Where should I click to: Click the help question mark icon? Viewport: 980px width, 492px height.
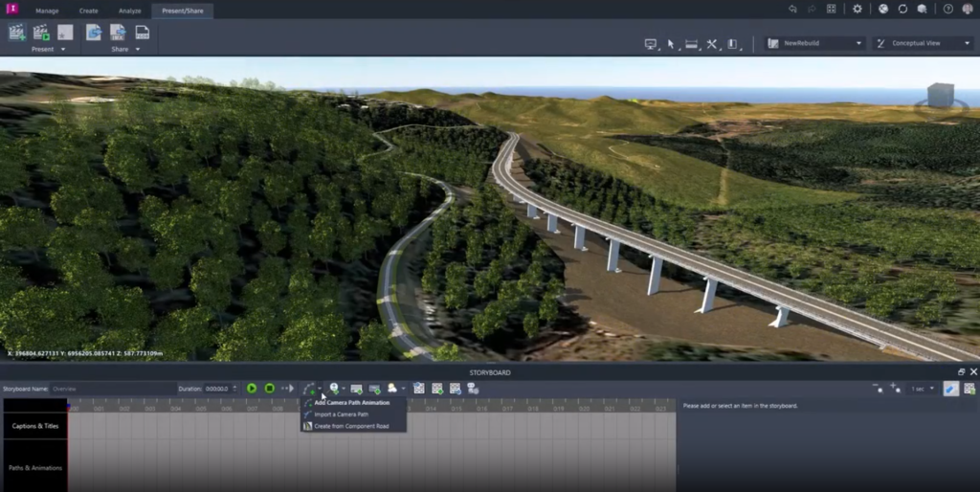tap(947, 9)
